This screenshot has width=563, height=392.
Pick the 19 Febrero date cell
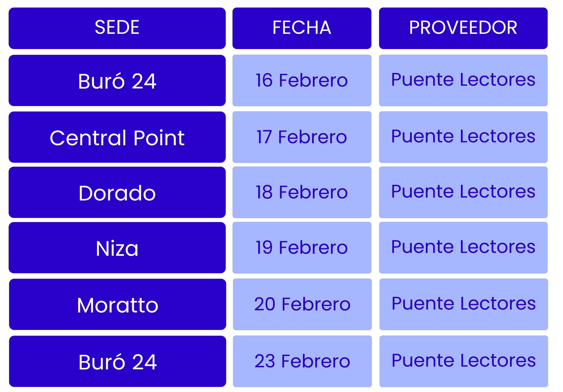click(302, 248)
